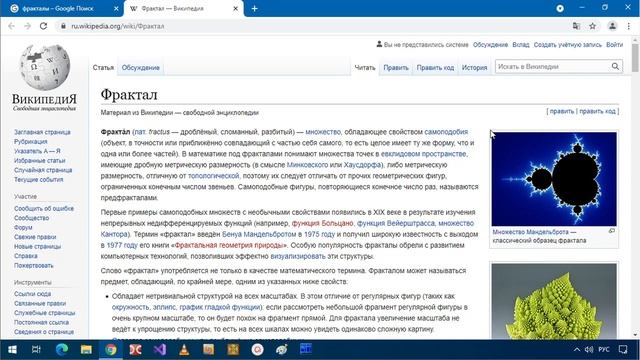Open the translate page icon in address bar

576,26
